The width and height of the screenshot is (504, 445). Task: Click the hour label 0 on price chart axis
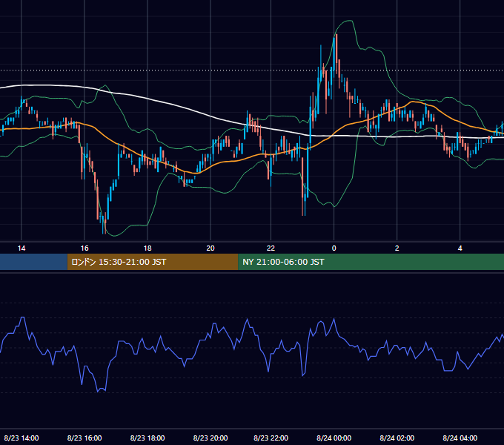click(x=334, y=248)
